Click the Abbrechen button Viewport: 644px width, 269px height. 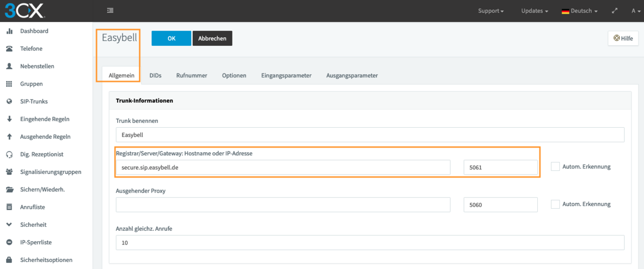pyautogui.click(x=212, y=39)
